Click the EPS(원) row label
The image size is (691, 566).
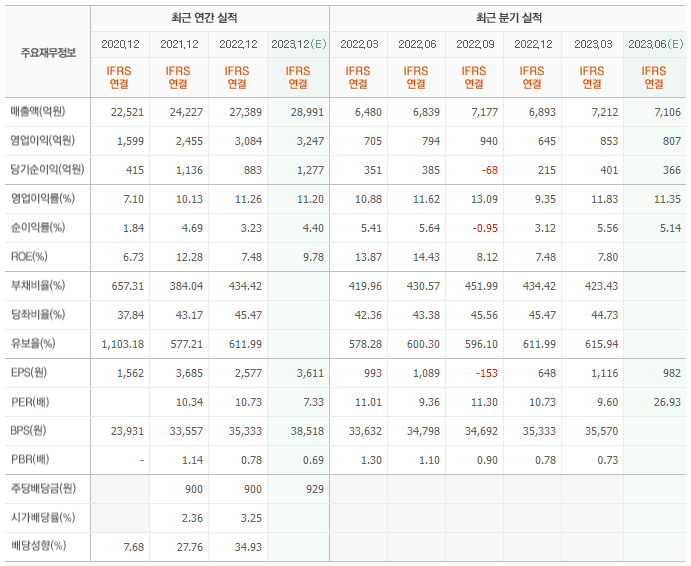tap(29, 372)
